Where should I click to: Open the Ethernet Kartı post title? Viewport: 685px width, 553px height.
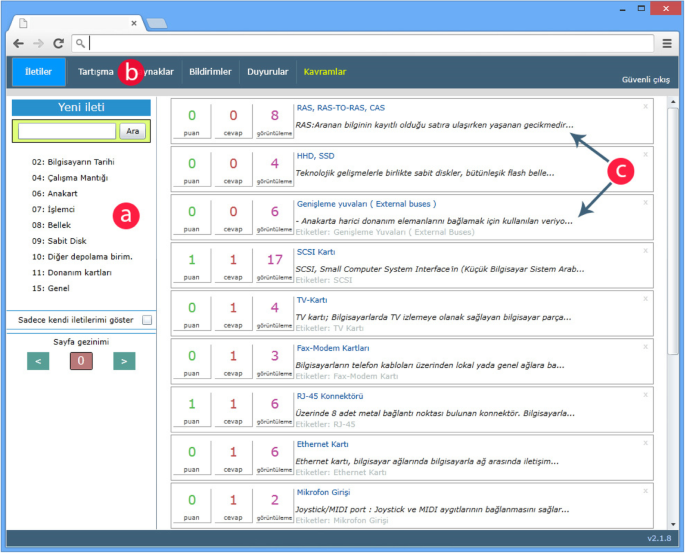pyautogui.click(x=322, y=444)
